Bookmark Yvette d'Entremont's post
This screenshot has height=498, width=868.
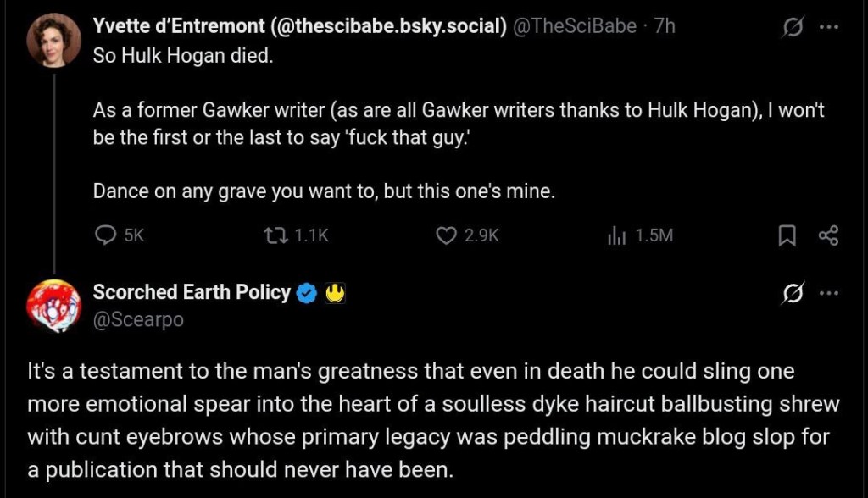787,235
